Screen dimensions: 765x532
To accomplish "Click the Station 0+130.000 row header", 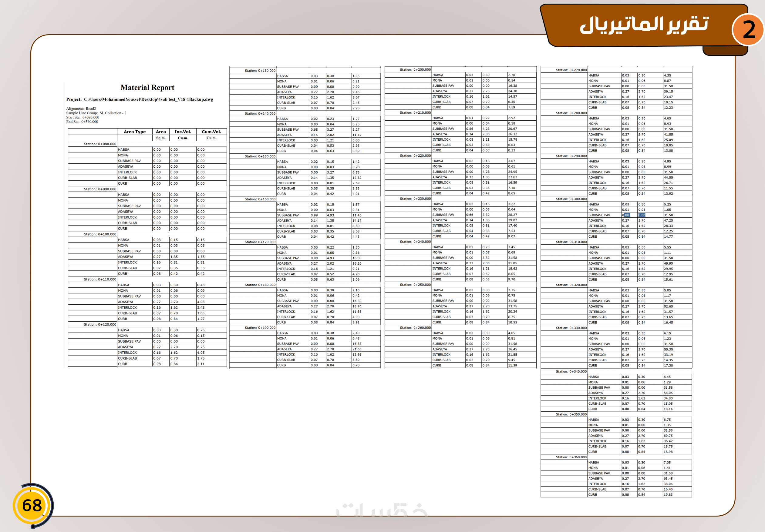I will [x=260, y=71].
